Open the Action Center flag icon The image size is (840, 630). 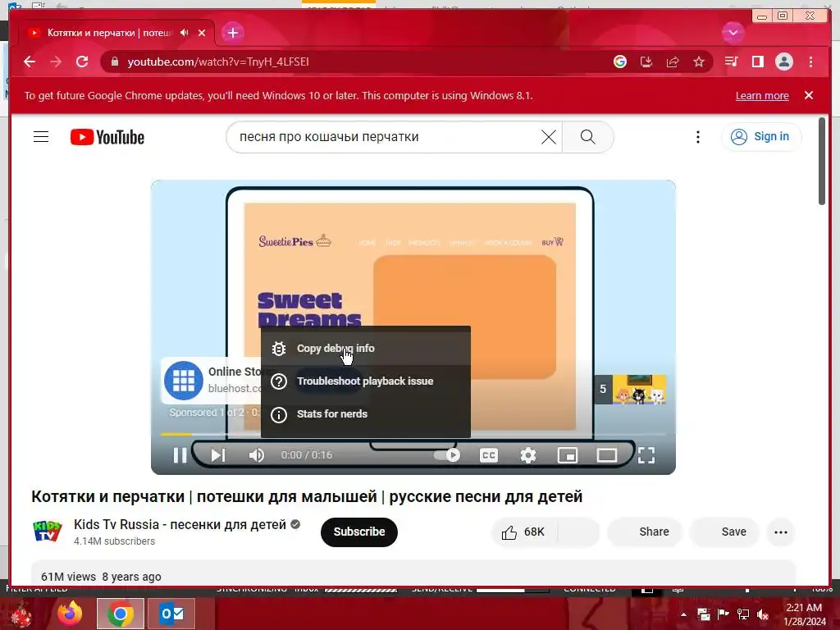(x=724, y=614)
